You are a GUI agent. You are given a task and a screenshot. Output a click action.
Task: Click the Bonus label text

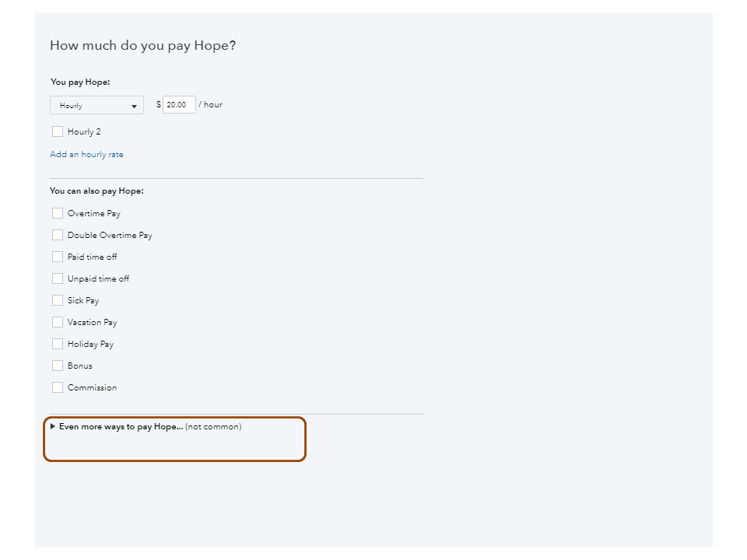coord(80,366)
